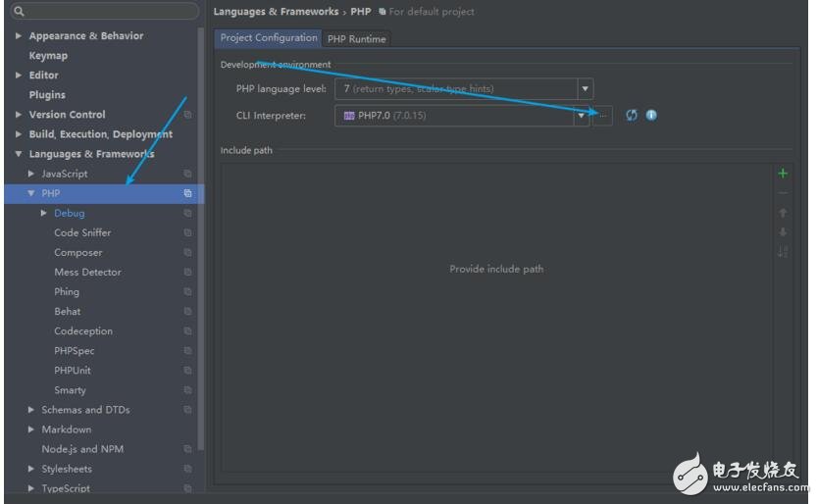Open the CLI Interpreter dropdown

[581, 116]
